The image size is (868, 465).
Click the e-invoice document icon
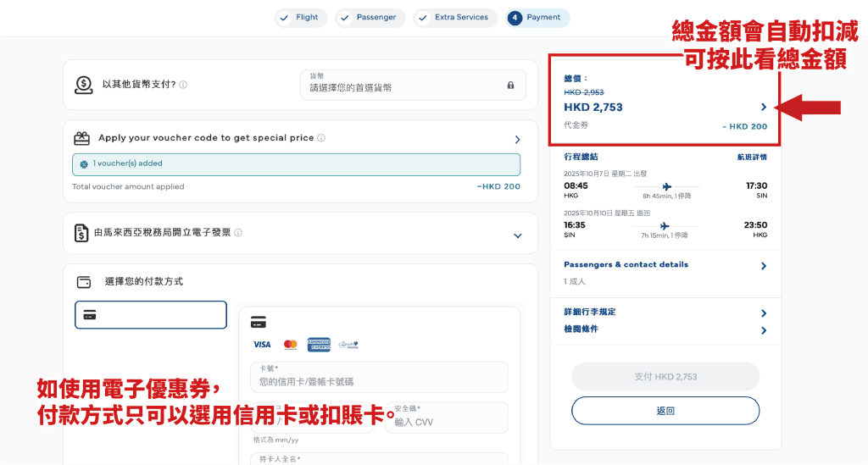82,233
